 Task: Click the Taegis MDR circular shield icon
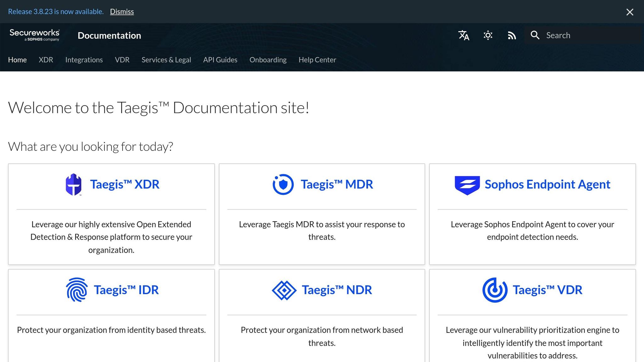pos(283,184)
